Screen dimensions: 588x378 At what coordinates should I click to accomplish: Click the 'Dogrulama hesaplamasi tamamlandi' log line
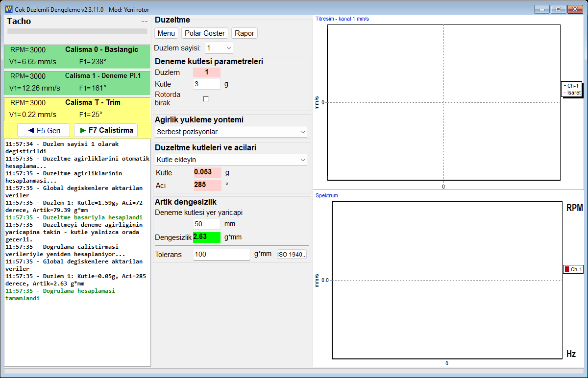[60, 294]
